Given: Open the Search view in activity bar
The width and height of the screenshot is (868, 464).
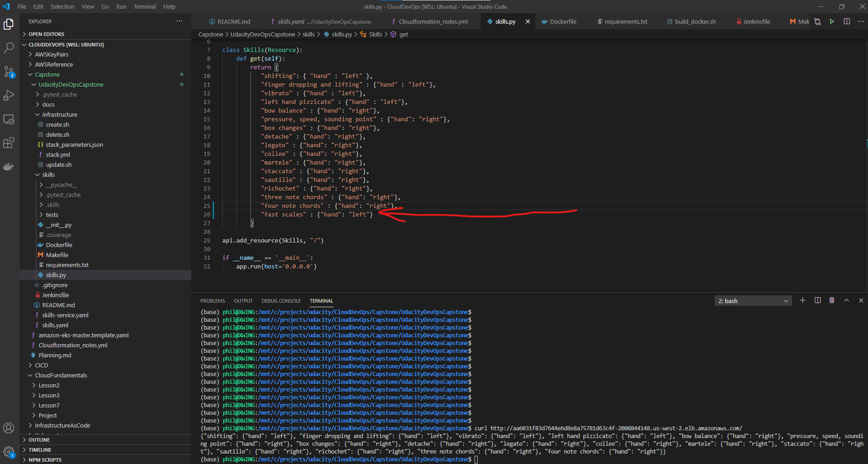Looking at the screenshot, I should (x=9, y=48).
